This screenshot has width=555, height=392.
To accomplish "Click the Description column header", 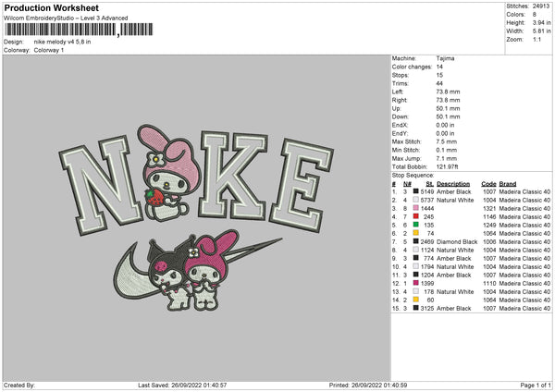I will (x=453, y=184).
